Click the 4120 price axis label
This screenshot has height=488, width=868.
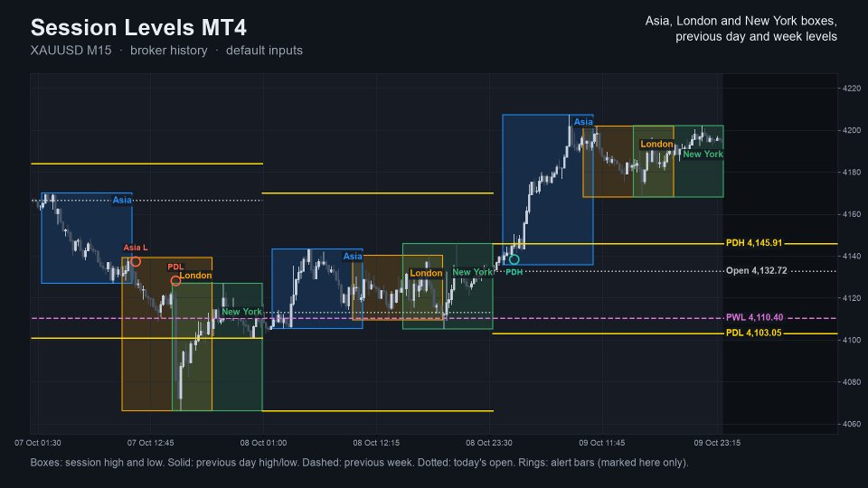tap(852, 298)
